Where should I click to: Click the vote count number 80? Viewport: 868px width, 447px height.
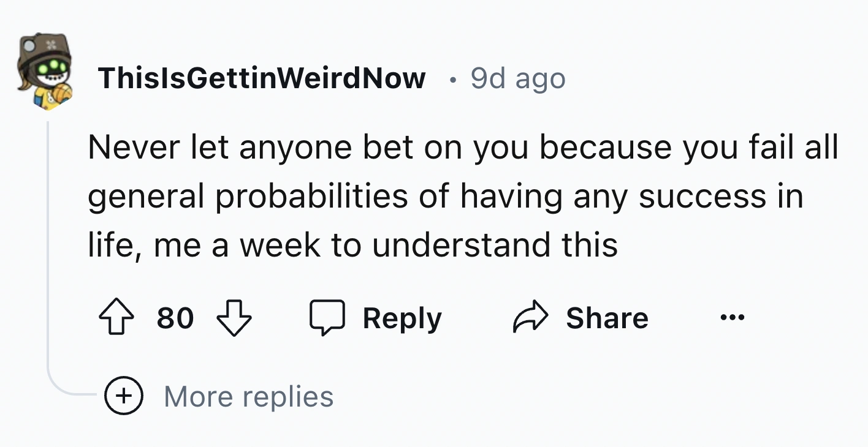[x=175, y=318]
